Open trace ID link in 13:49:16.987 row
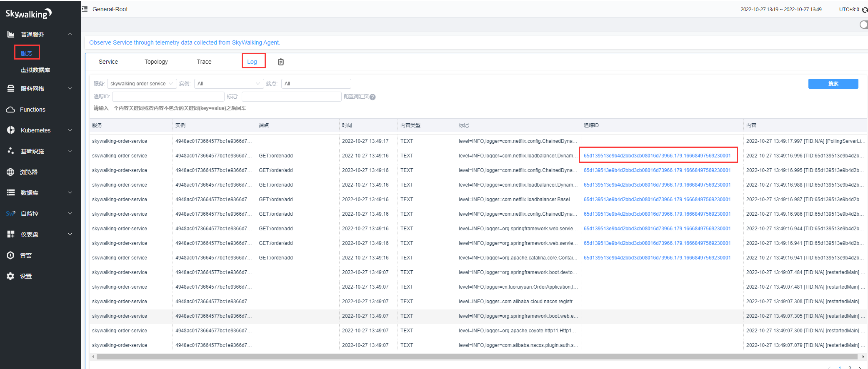This screenshot has height=369, width=868. [657, 199]
